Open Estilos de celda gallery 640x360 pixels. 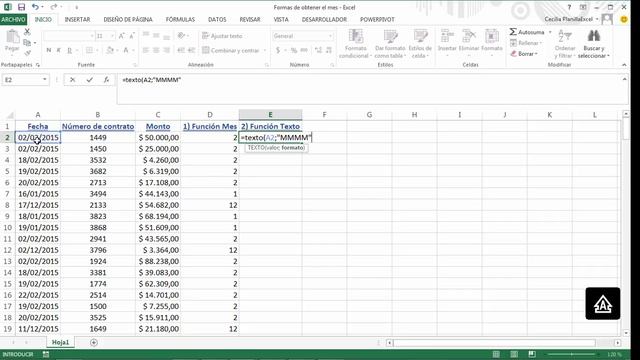[x=420, y=44]
